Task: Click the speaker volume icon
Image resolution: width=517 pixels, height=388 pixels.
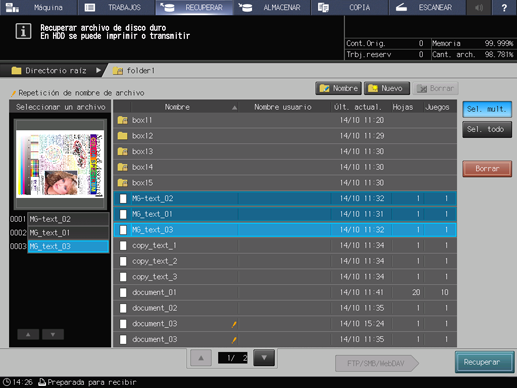Action: click(479, 7)
